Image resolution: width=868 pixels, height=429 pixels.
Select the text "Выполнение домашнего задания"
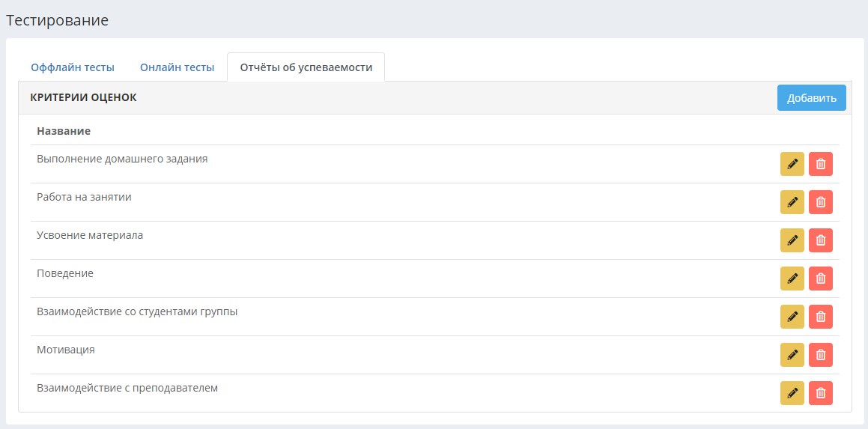(x=122, y=159)
